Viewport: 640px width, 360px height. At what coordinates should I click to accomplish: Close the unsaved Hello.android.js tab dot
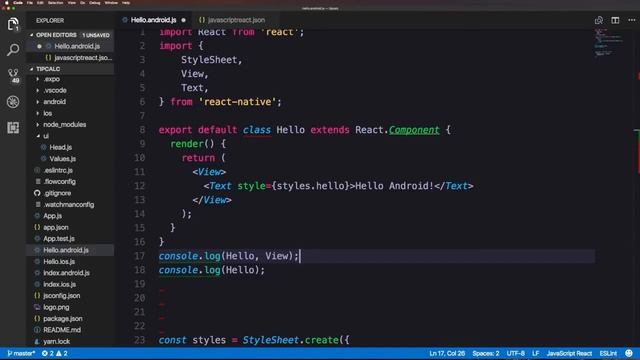tap(183, 20)
